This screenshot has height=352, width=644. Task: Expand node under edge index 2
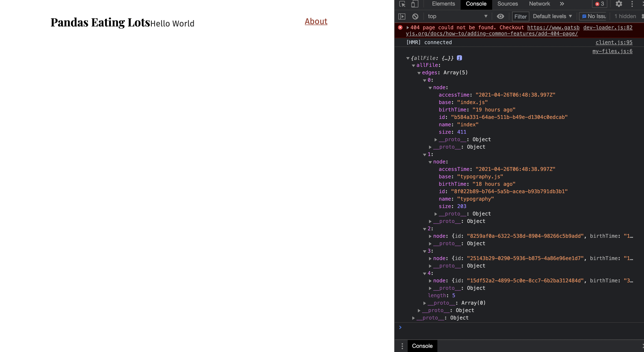(x=430, y=236)
